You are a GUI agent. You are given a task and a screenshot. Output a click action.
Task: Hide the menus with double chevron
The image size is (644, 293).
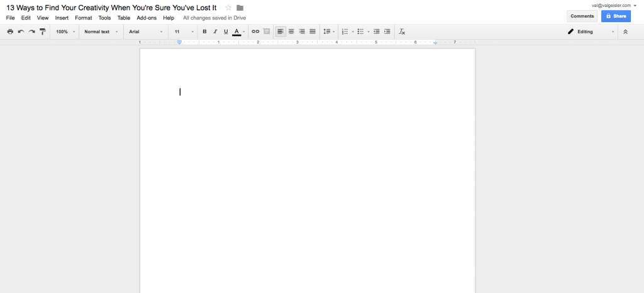pos(626,31)
